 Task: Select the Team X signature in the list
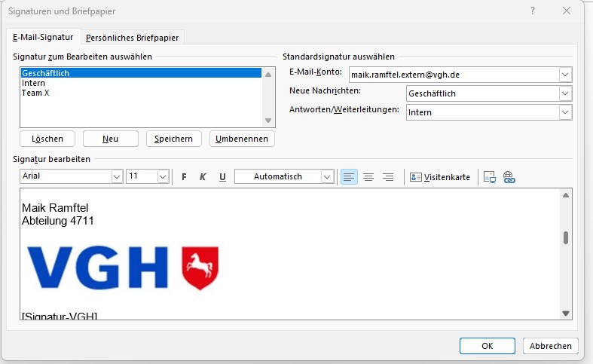click(141, 93)
